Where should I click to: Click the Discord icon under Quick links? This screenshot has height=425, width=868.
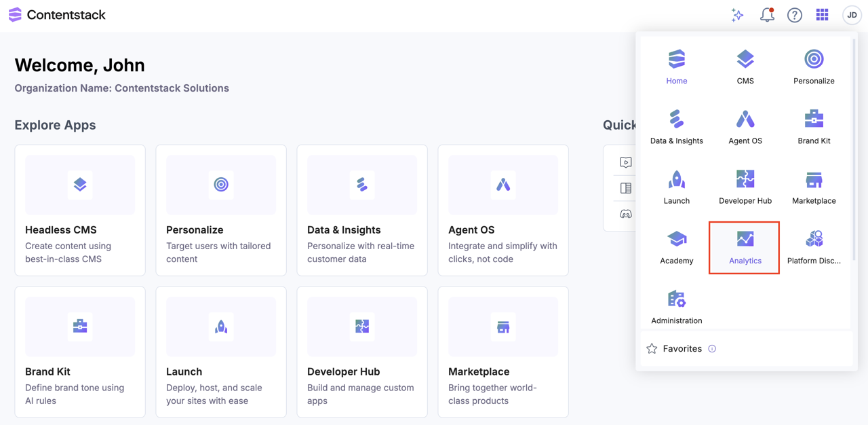(x=626, y=214)
